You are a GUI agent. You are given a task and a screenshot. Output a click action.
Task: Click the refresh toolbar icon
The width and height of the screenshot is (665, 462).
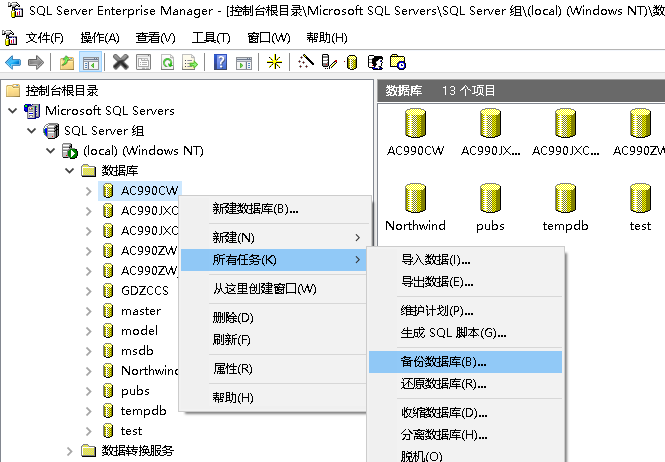click(168, 62)
